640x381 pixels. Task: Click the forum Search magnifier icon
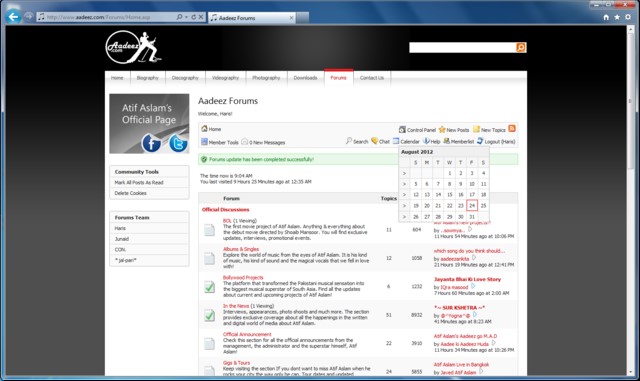pos(349,141)
